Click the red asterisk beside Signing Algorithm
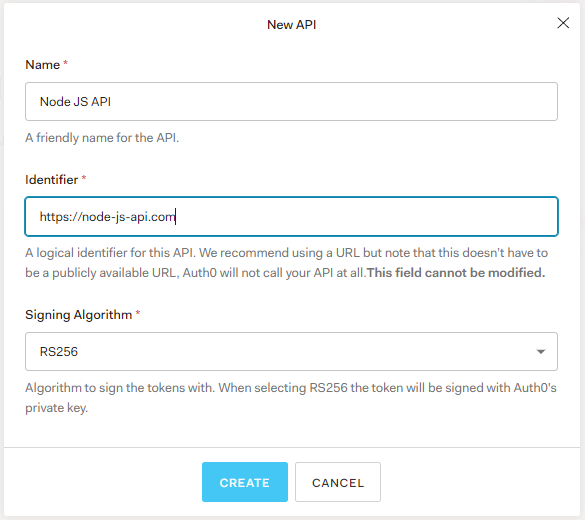The width and height of the screenshot is (585, 520). point(138,312)
